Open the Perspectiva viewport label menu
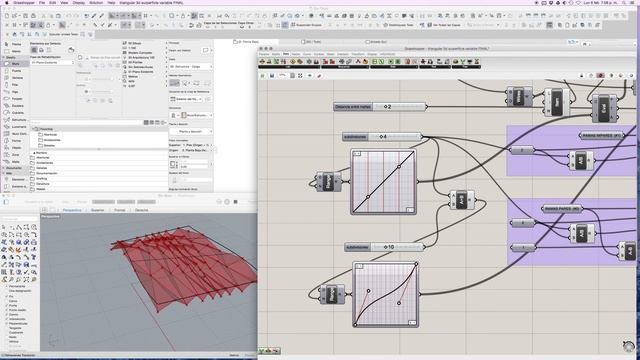This screenshot has height=360, width=640. tap(50, 216)
